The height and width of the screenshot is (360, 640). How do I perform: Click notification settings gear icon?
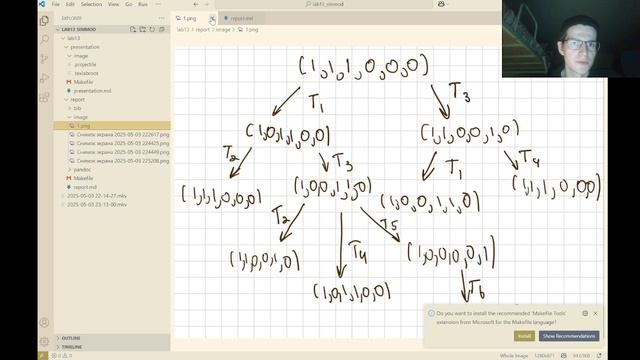[585, 313]
